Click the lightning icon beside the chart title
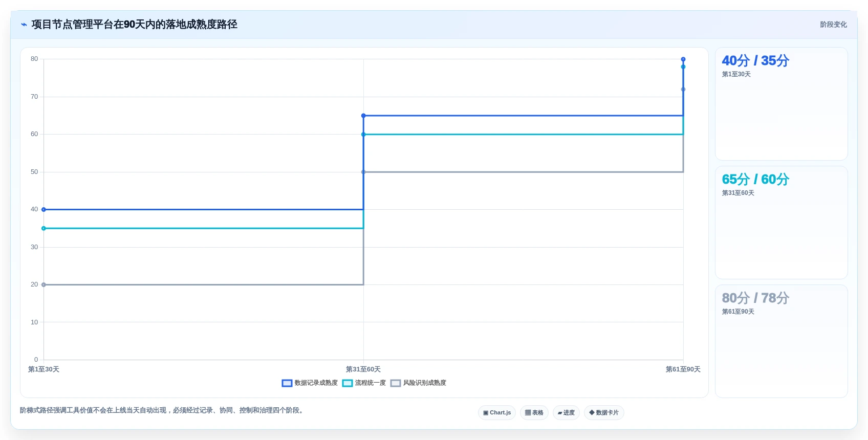The height and width of the screenshot is (440, 868). pyautogui.click(x=24, y=25)
